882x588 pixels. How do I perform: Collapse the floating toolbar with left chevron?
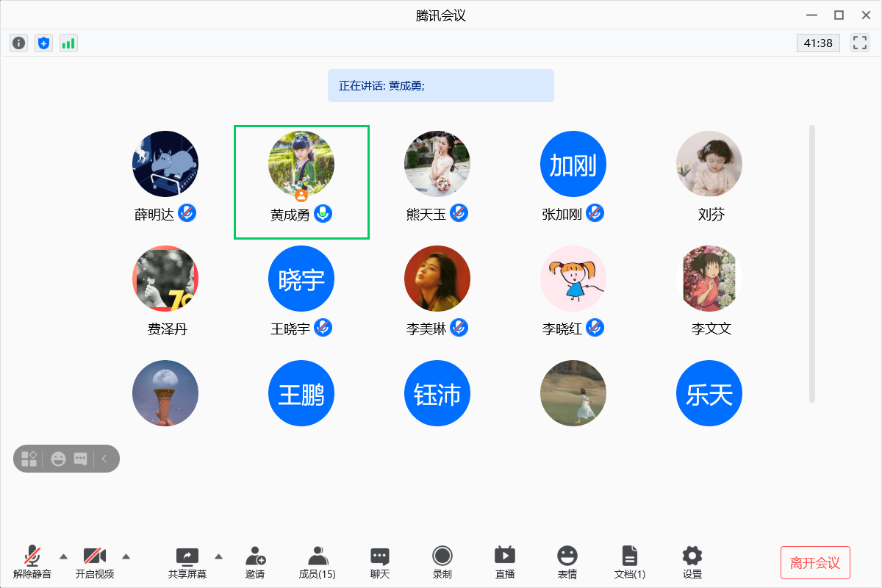104,459
